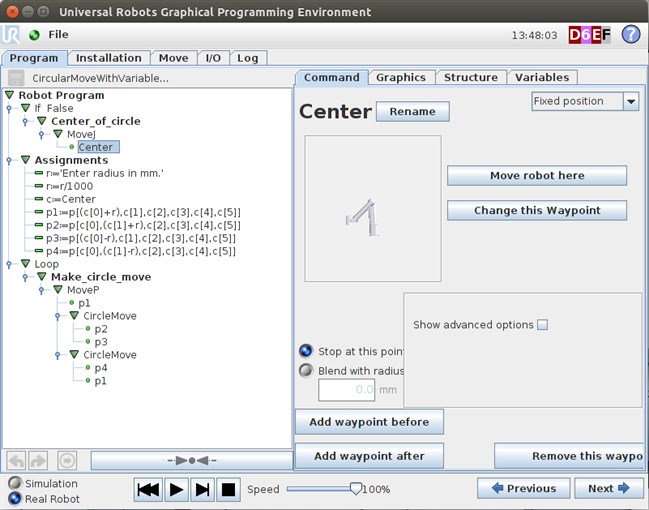Viewport: 649px width, 510px height.
Task: Collapse the Center_of_circle folder
Action: [42, 121]
